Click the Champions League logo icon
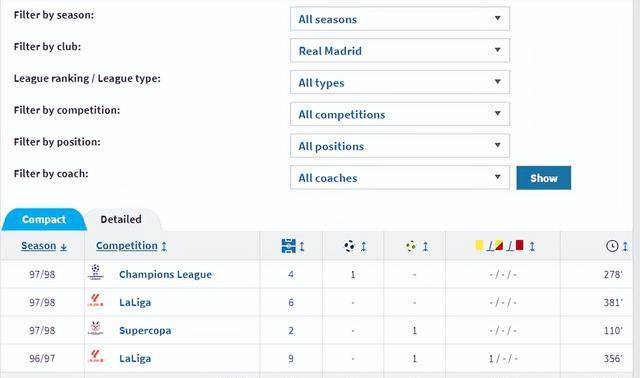This screenshot has height=378, width=640. (x=96, y=272)
